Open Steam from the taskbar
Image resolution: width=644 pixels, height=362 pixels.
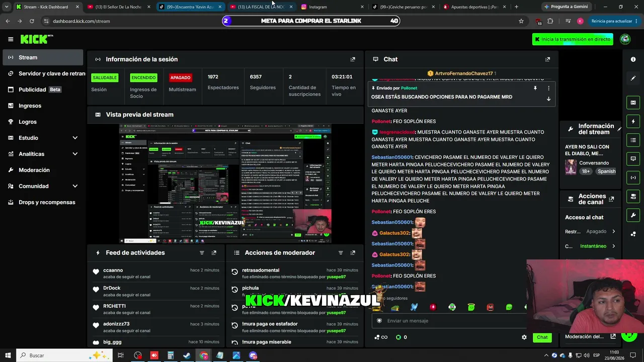tap(187, 355)
